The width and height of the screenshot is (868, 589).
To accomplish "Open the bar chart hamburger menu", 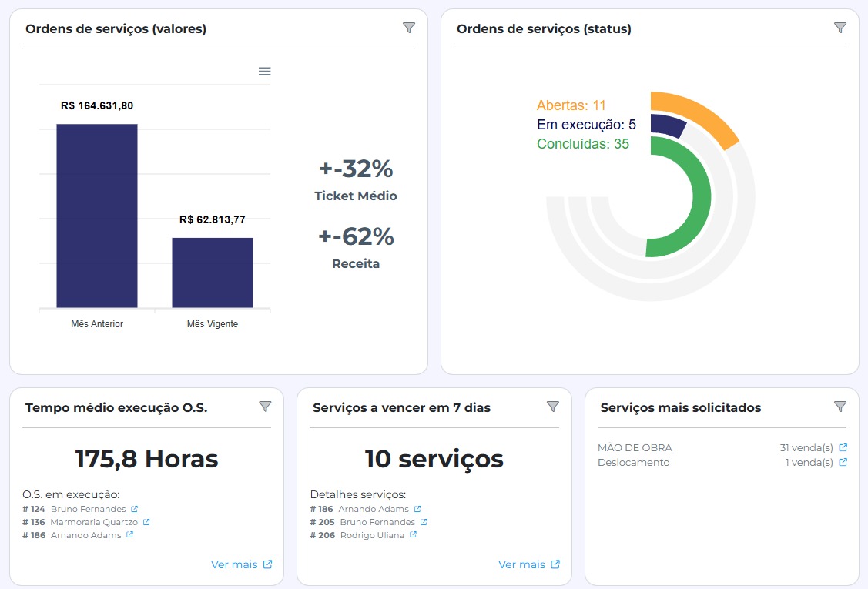I will tap(264, 71).
